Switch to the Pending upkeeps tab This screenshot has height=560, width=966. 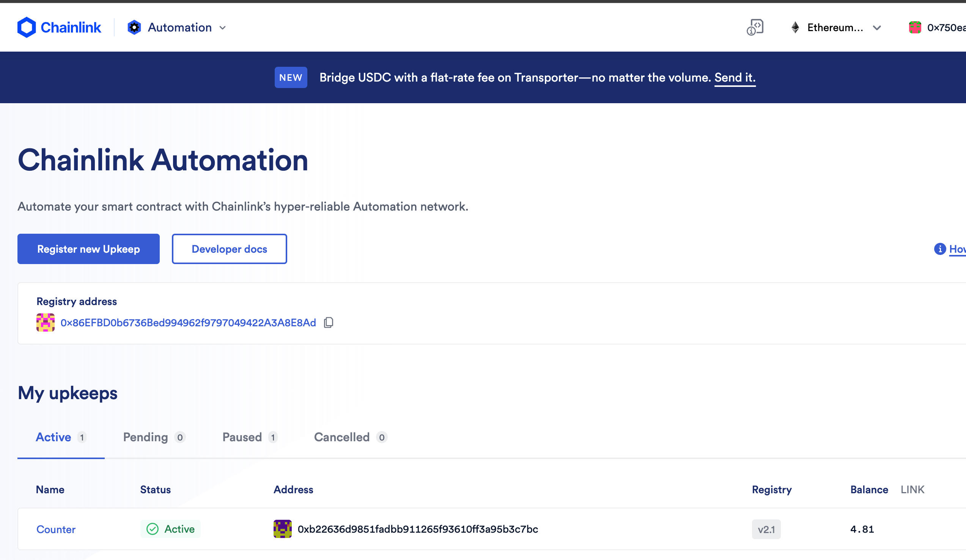(154, 437)
